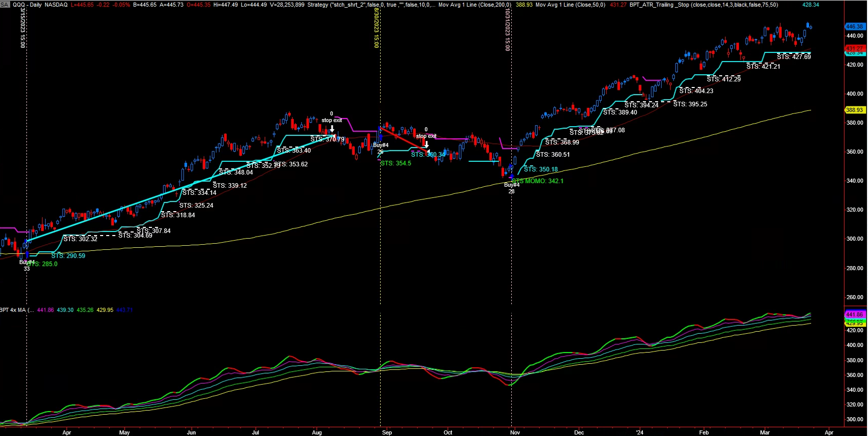Select the BPT 4x MA indicator label

click(x=17, y=310)
